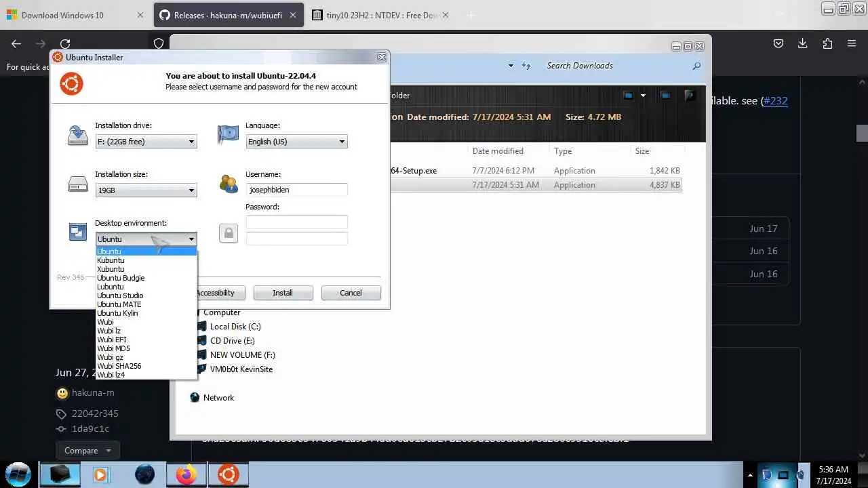868x488 pixels.
Task: Open Local Disk (C:) in Explorer
Action: pyautogui.click(x=235, y=327)
